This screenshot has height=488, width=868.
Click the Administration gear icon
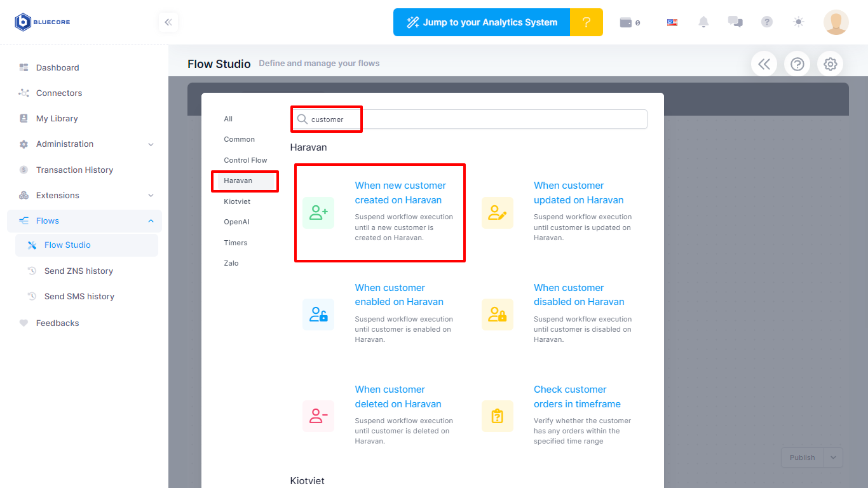(24, 144)
